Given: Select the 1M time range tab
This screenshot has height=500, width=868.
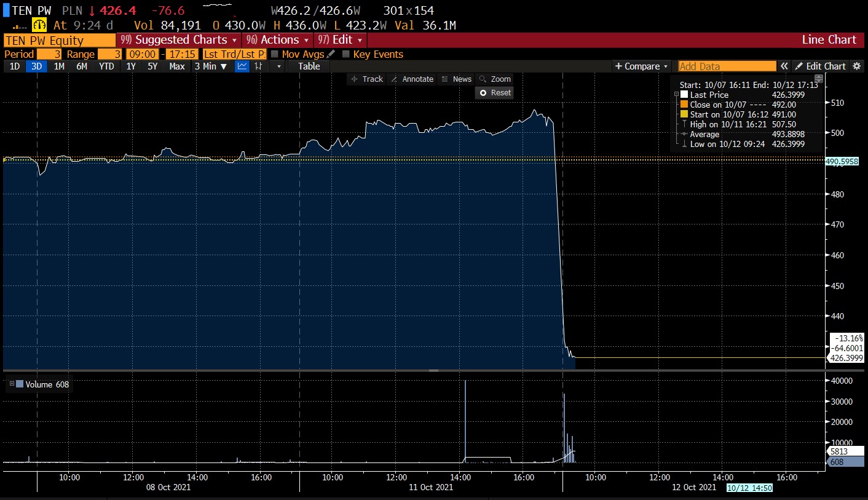Looking at the screenshot, I should (x=59, y=66).
